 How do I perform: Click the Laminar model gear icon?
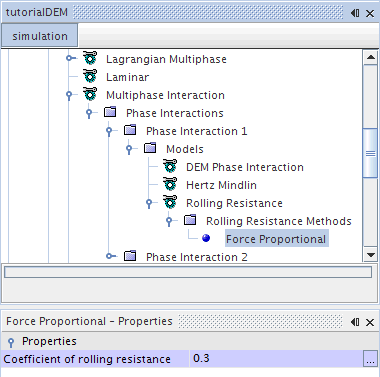[90, 76]
